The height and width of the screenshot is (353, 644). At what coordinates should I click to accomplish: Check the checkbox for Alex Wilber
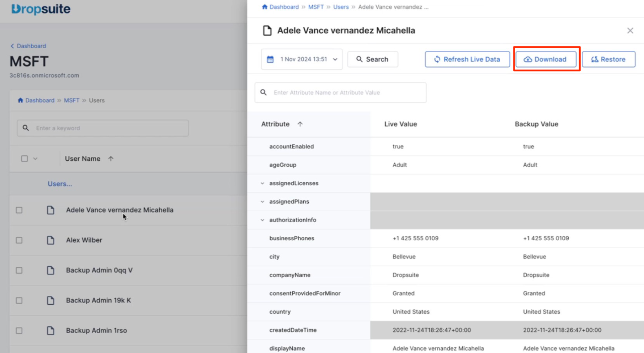coord(19,240)
